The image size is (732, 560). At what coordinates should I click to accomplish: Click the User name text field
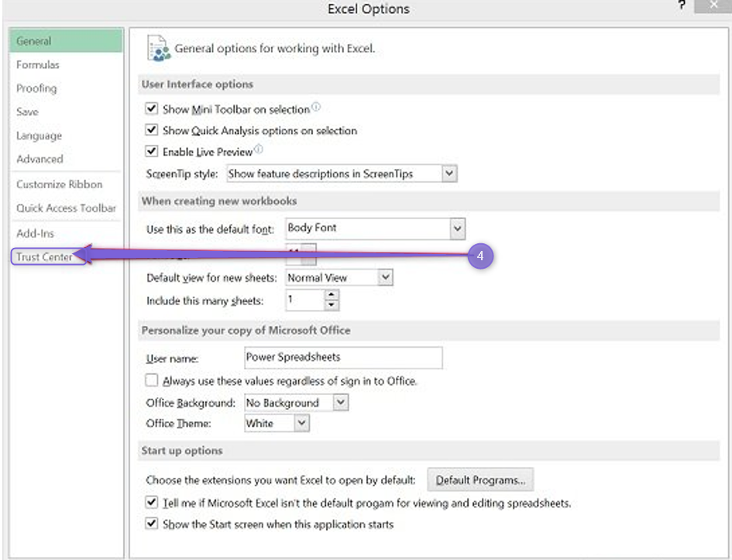(x=343, y=358)
